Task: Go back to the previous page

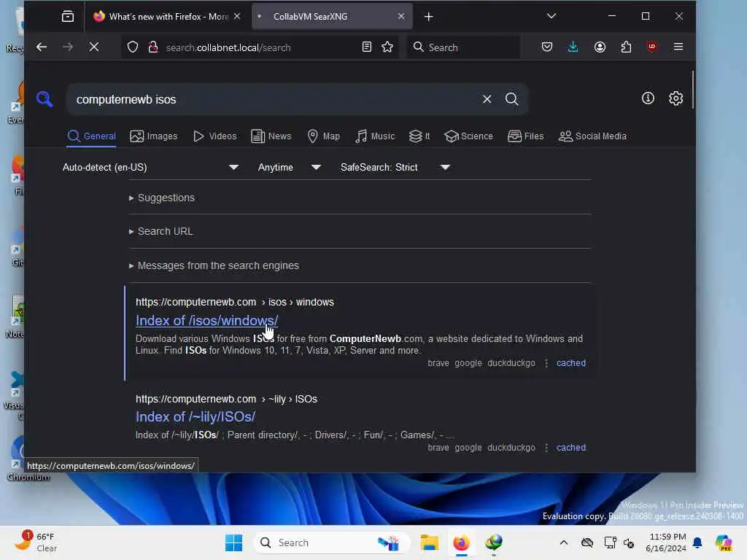Action: [x=42, y=47]
